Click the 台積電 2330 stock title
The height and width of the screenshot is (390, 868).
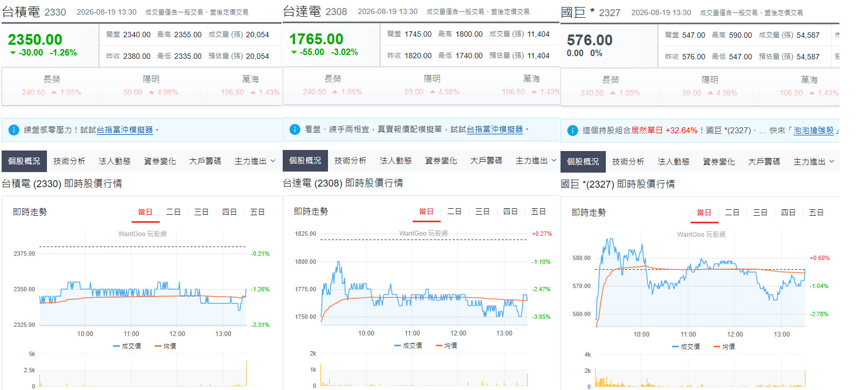click(34, 12)
